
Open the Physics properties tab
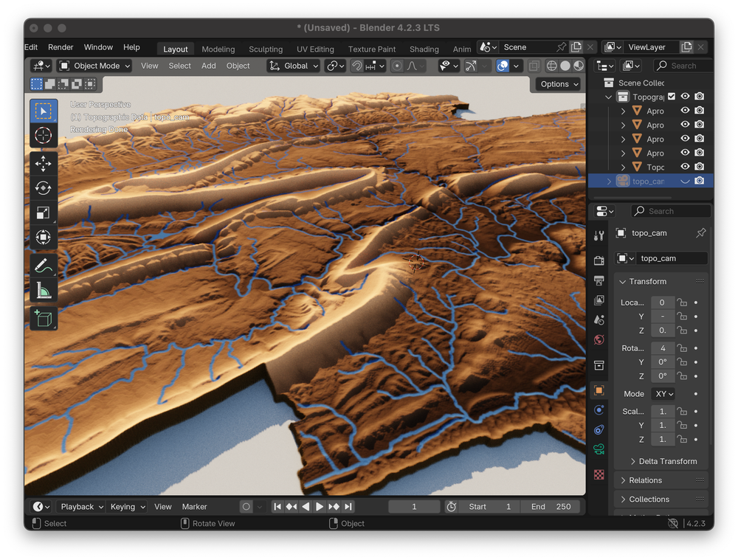(x=599, y=410)
